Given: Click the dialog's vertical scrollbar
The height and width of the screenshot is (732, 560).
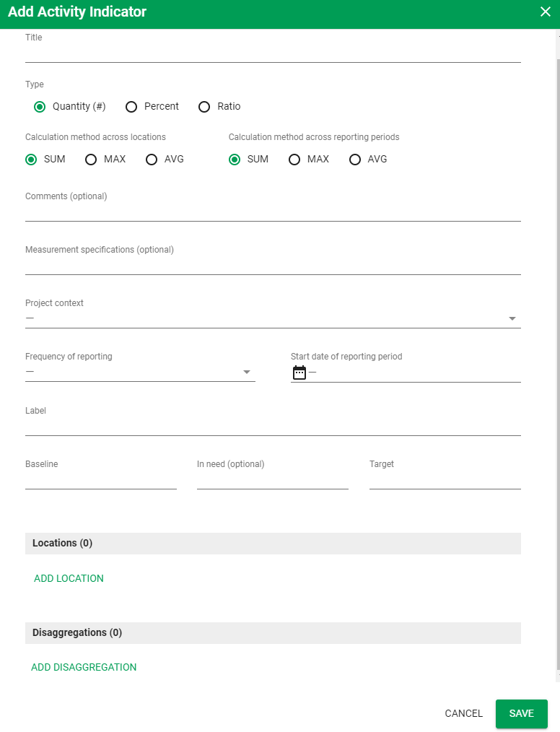Looking at the screenshot, I should (558, 364).
